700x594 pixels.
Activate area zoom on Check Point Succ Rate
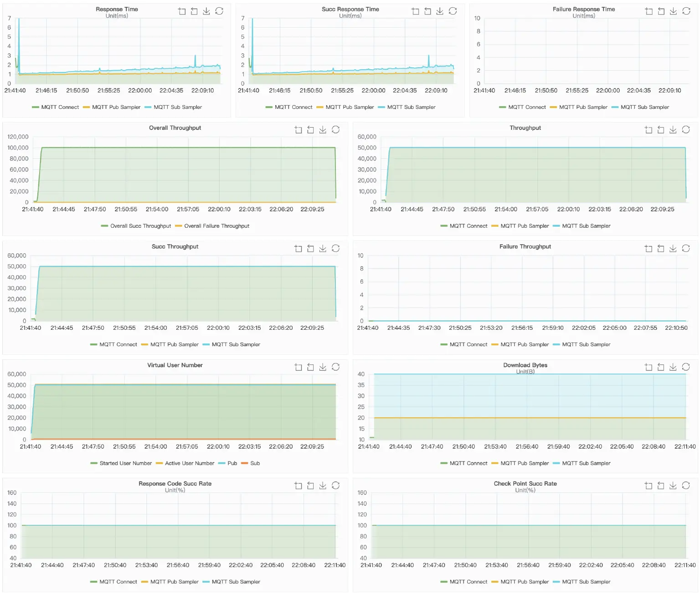pyautogui.click(x=649, y=486)
